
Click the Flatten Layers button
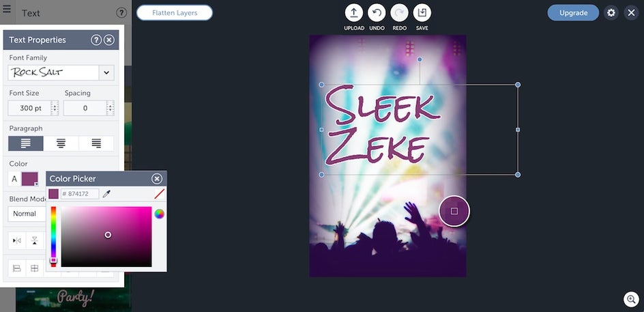pyautogui.click(x=175, y=13)
